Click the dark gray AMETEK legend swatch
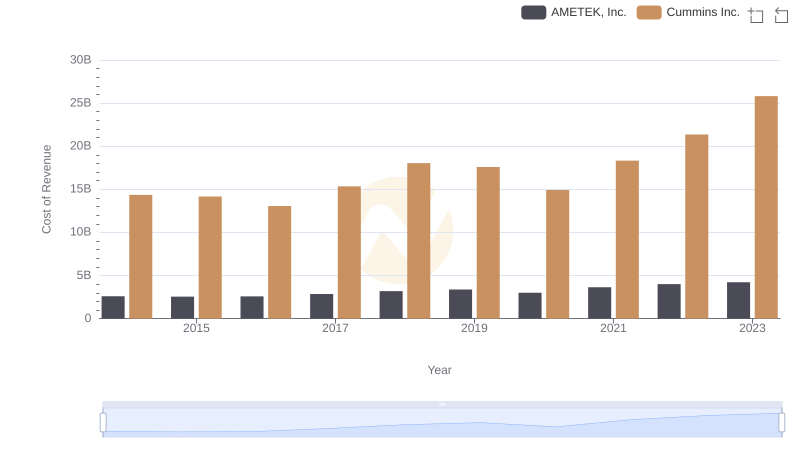Screen dimensions: 800x461 [534, 12]
